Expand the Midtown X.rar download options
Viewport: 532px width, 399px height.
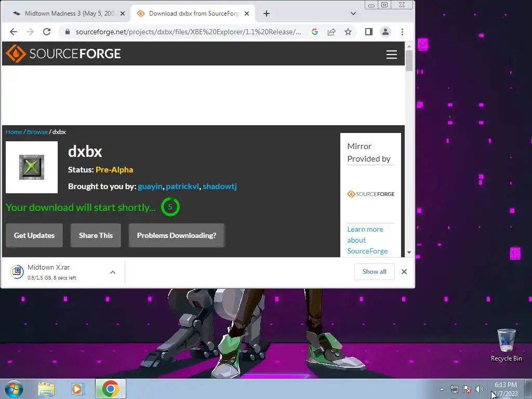(113, 272)
